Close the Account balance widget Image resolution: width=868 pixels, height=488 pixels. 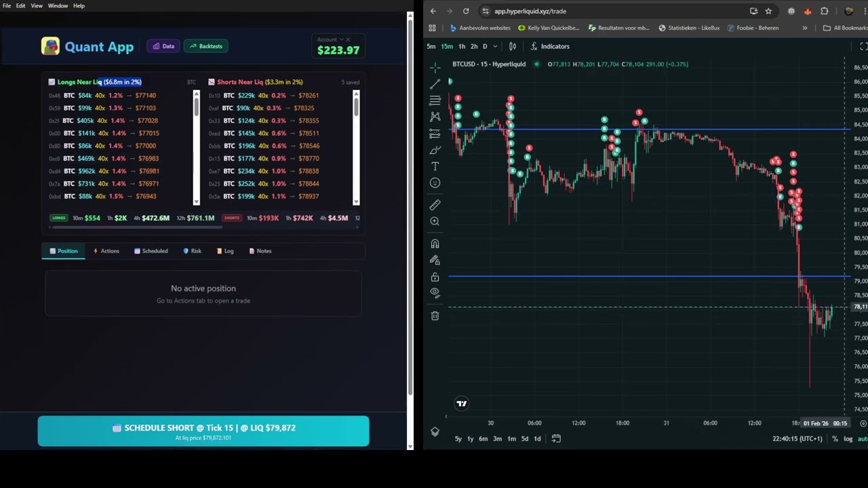[349, 39]
